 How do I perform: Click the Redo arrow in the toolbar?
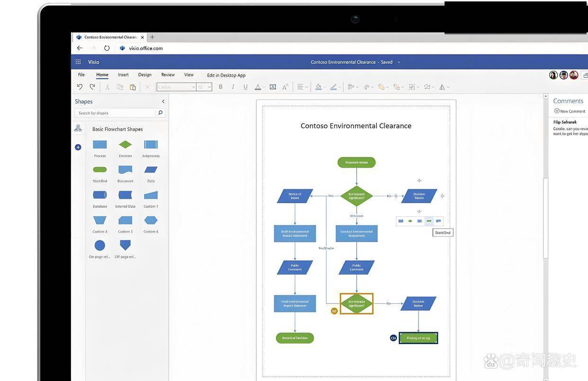pyautogui.click(x=92, y=87)
